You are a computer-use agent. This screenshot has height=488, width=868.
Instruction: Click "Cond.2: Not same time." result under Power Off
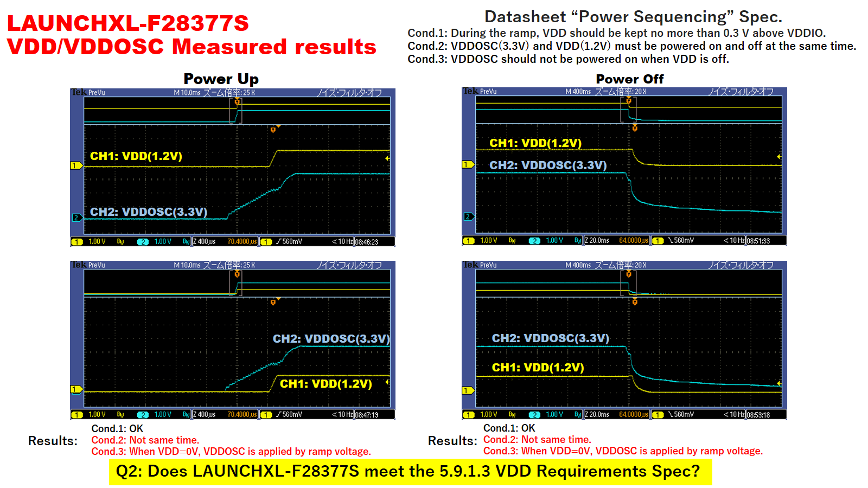click(x=537, y=440)
